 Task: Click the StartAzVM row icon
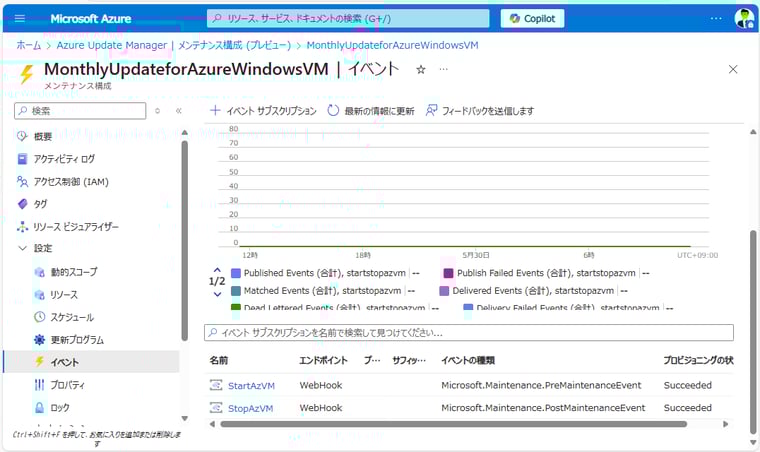tap(216, 385)
